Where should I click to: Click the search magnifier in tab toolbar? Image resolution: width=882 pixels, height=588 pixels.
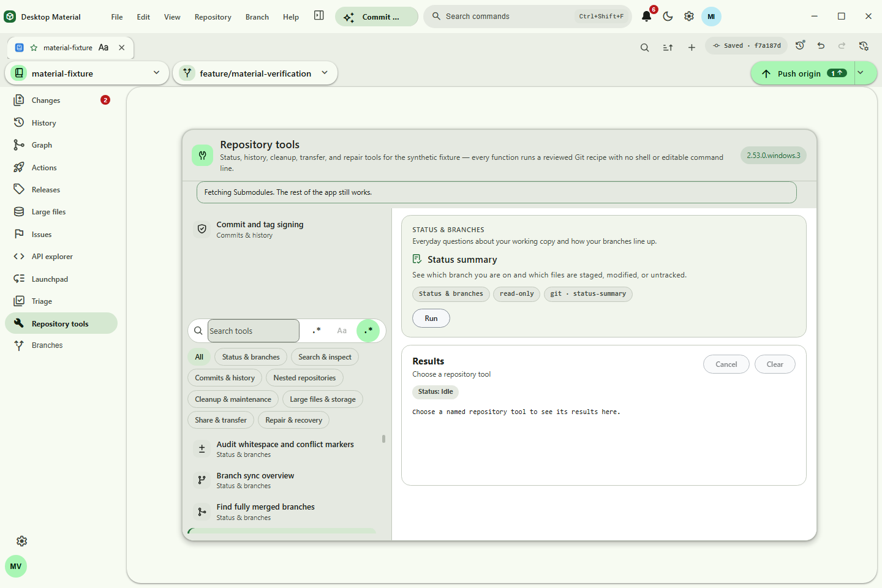pyautogui.click(x=644, y=47)
